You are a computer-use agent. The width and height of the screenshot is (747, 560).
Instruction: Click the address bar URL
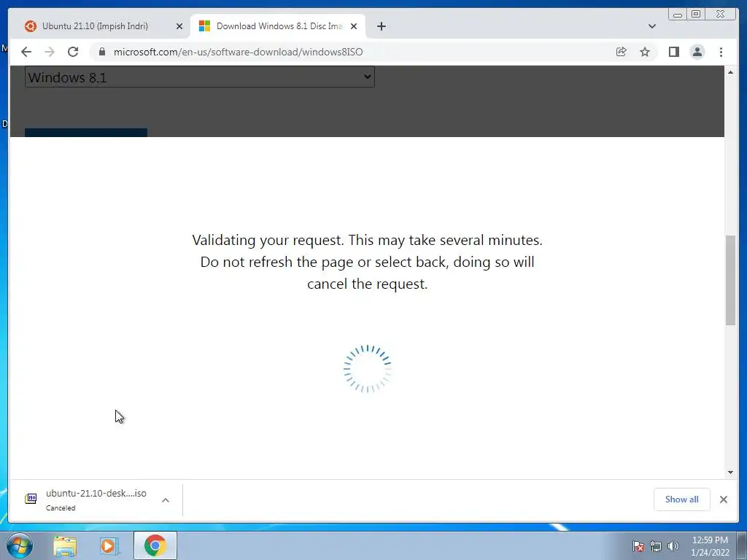point(238,52)
